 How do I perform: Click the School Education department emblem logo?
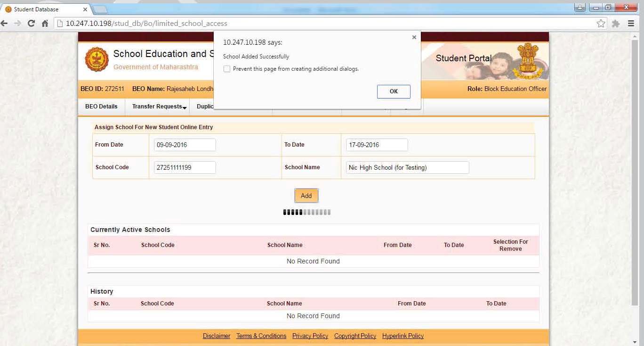[96, 60]
